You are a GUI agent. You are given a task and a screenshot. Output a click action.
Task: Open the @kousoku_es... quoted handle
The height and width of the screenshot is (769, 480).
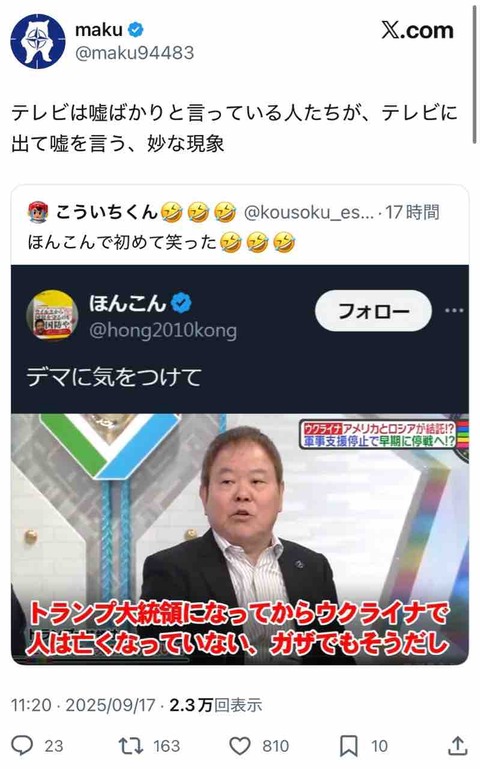(x=309, y=212)
